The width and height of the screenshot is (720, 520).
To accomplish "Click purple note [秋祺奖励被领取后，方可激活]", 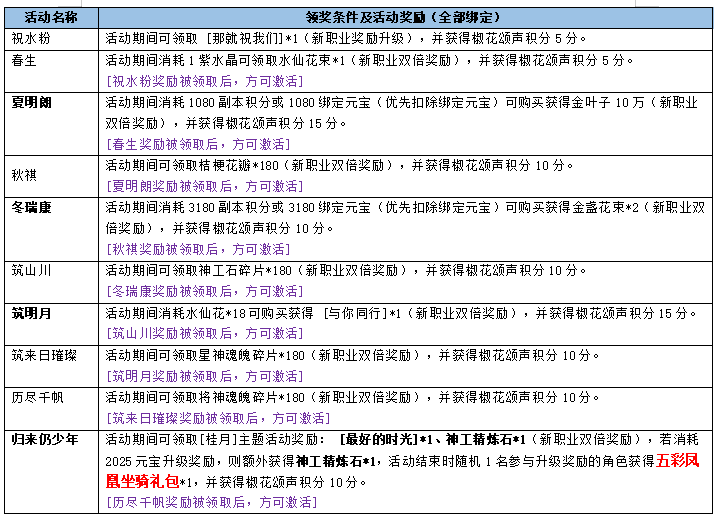I will pos(198,249).
